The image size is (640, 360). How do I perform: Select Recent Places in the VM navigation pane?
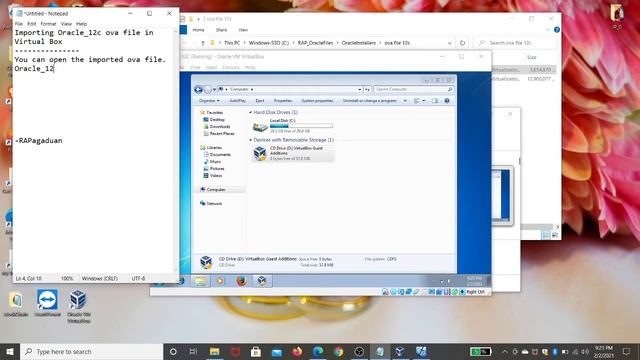click(x=222, y=133)
